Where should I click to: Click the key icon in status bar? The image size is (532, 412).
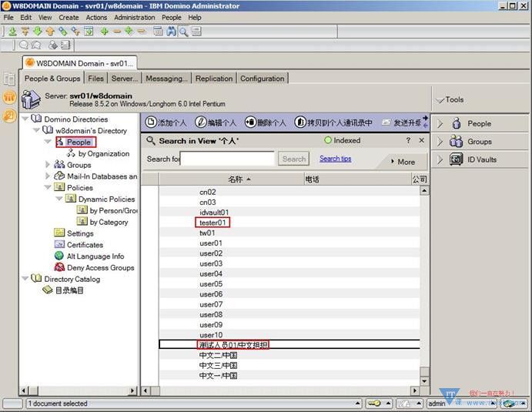pyautogui.click(x=374, y=404)
